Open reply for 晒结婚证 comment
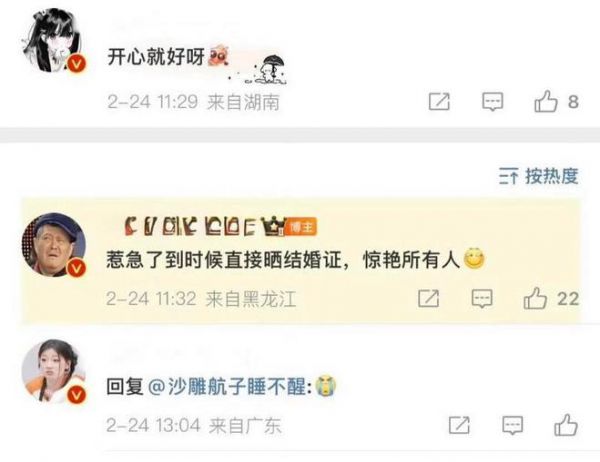The height and width of the screenshot is (462, 600). (482, 299)
